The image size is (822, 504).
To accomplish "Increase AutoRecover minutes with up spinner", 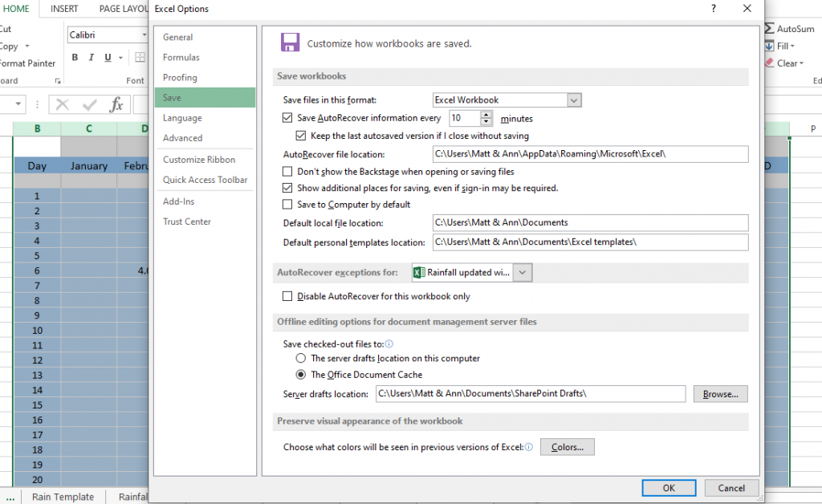I will click(486, 115).
